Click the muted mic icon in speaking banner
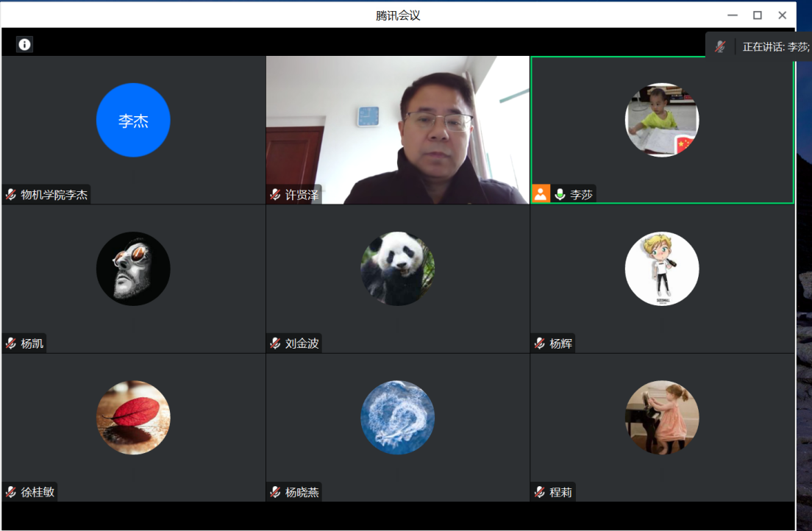 tap(720, 46)
